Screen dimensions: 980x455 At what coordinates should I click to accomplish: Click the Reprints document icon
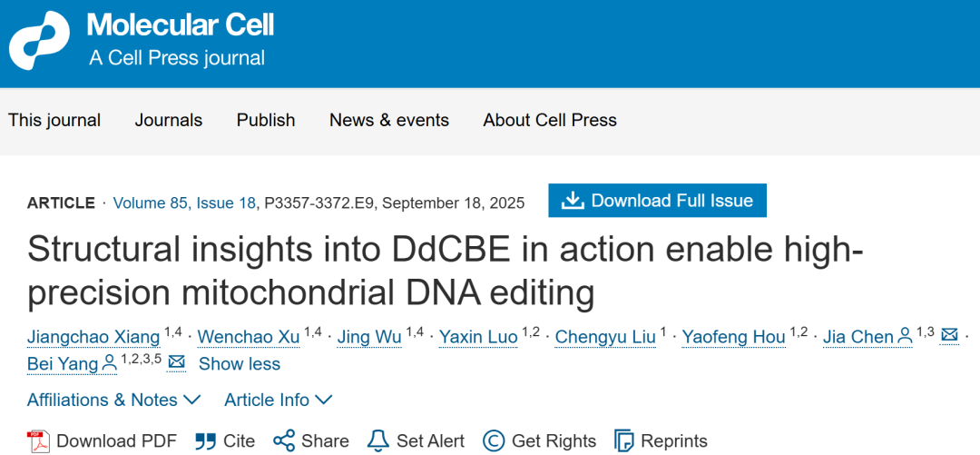pos(624,441)
